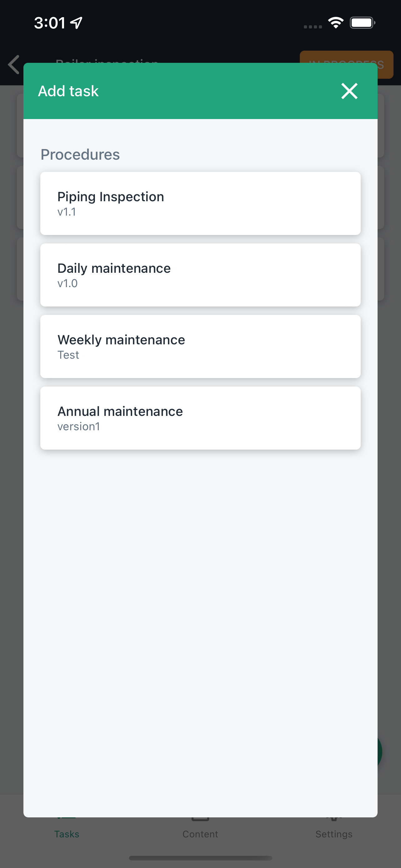Tap the Procedures section heading
This screenshot has width=401, height=868.
[80, 154]
